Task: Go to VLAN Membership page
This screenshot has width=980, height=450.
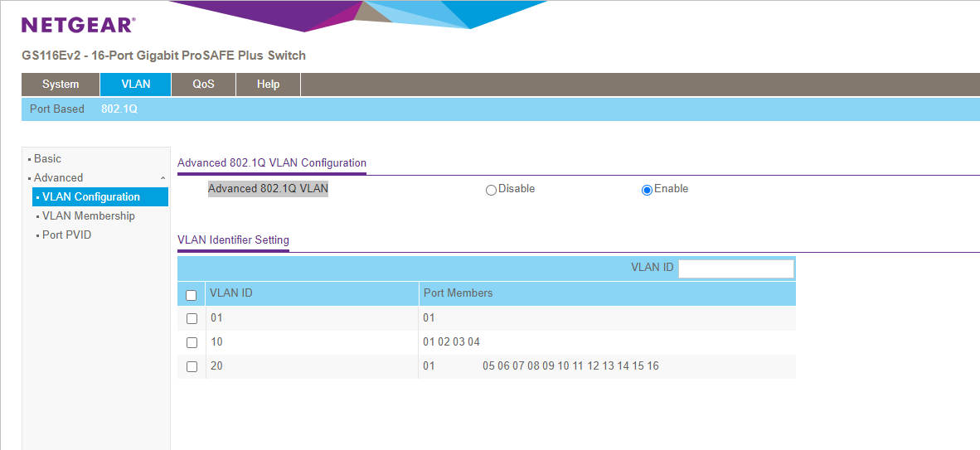Action: click(x=89, y=215)
